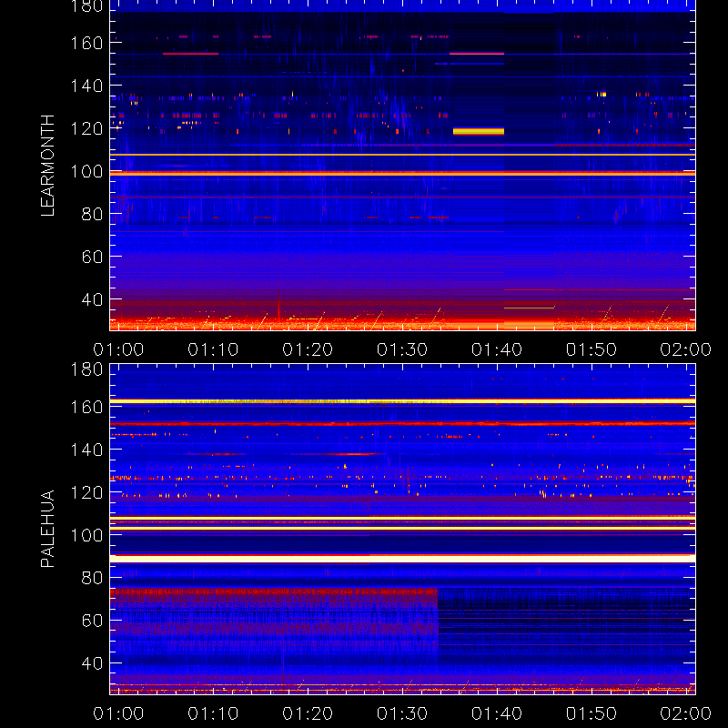Select the 40 frequency label on Learmonth plot

point(92,299)
